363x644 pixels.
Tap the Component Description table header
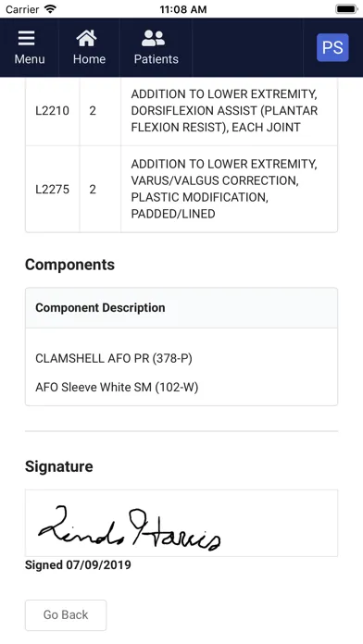pyautogui.click(x=100, y=307)
